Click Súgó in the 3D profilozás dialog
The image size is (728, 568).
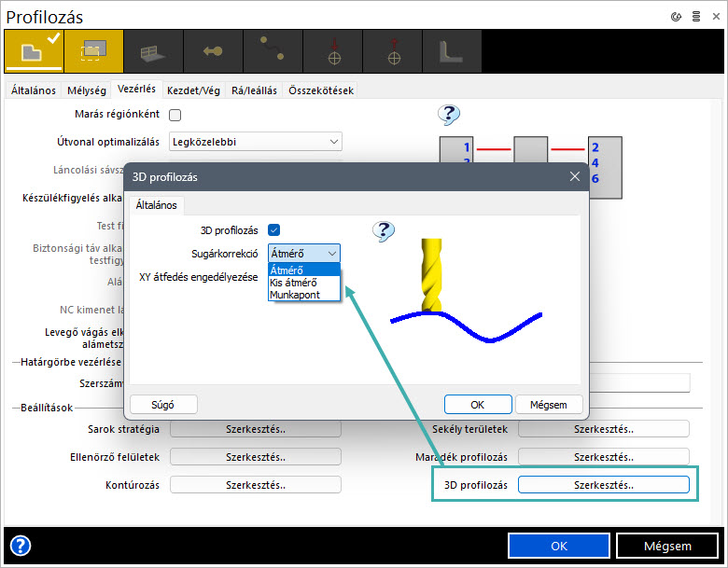click(163, 405)
